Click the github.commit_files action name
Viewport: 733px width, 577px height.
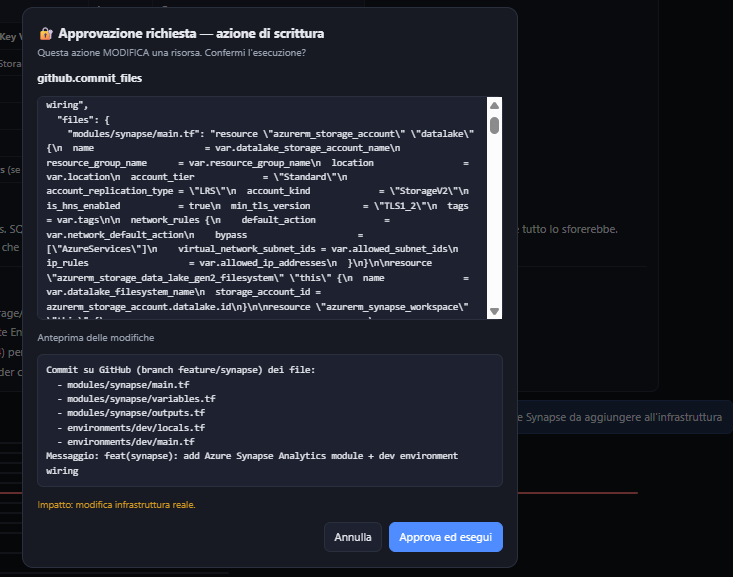click(x=90, y=78)
